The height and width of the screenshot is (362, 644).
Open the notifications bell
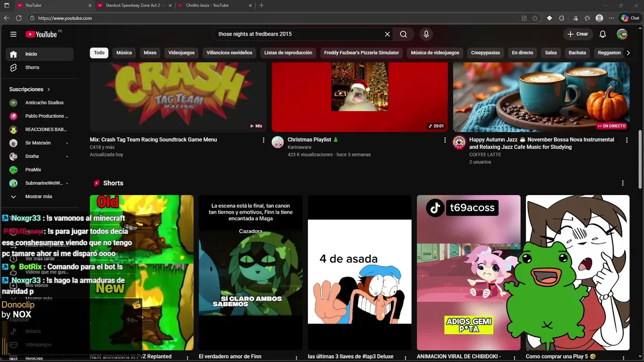603,34
